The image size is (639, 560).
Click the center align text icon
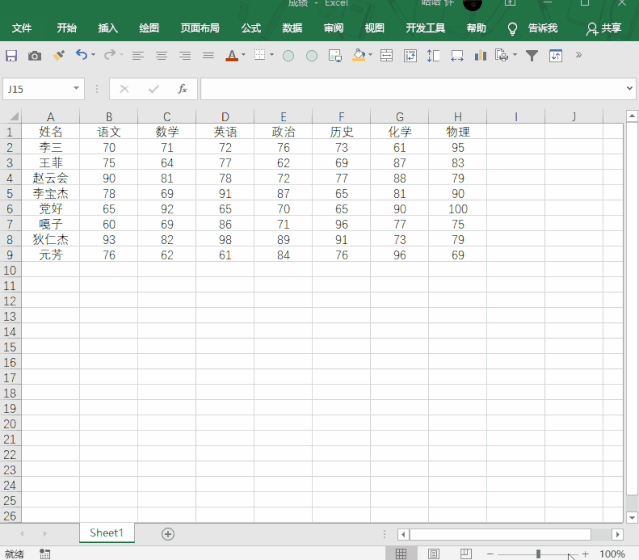coord(161,55)
